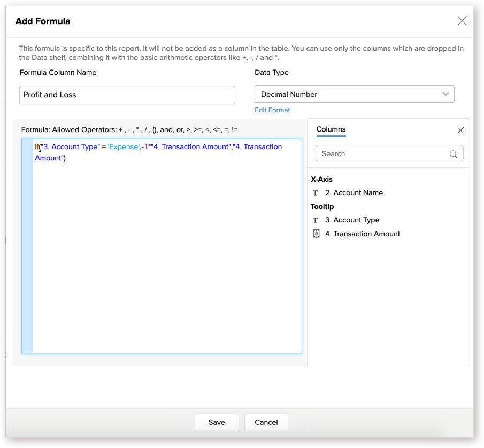Image resolution: width=484 pixels, height=448 pixels.
Task: Click currency icon beside Transaction Amount
Action: click(316, 234)
